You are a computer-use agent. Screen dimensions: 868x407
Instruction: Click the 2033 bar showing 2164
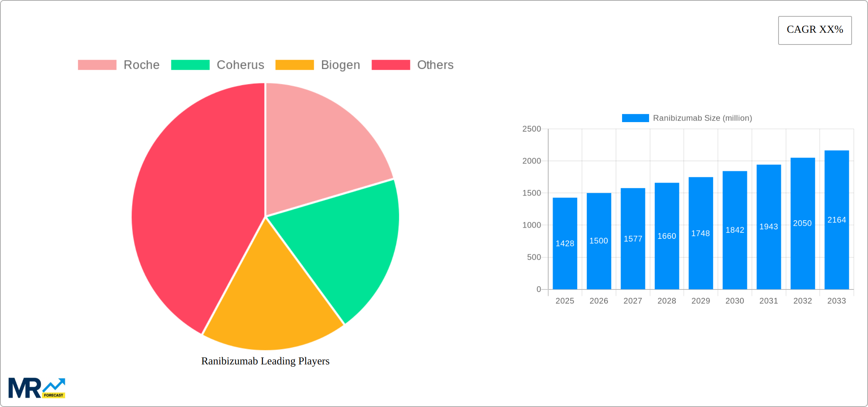837,220
